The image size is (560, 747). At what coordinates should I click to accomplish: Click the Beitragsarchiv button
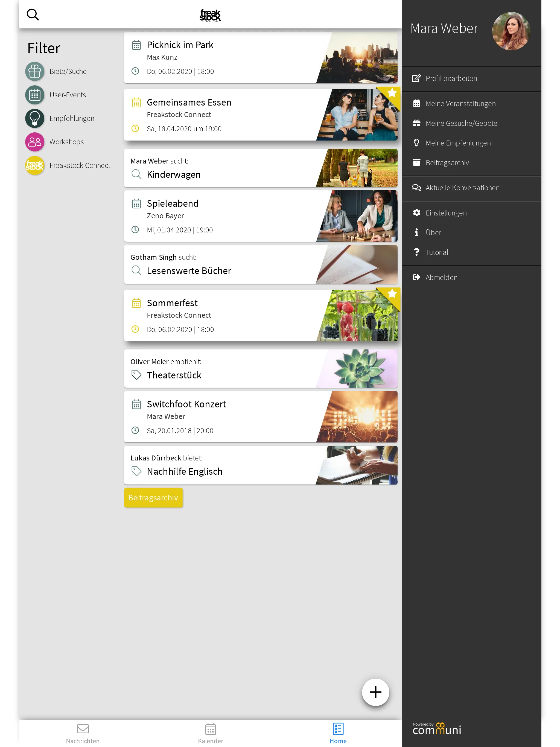(x=153, y=498)
